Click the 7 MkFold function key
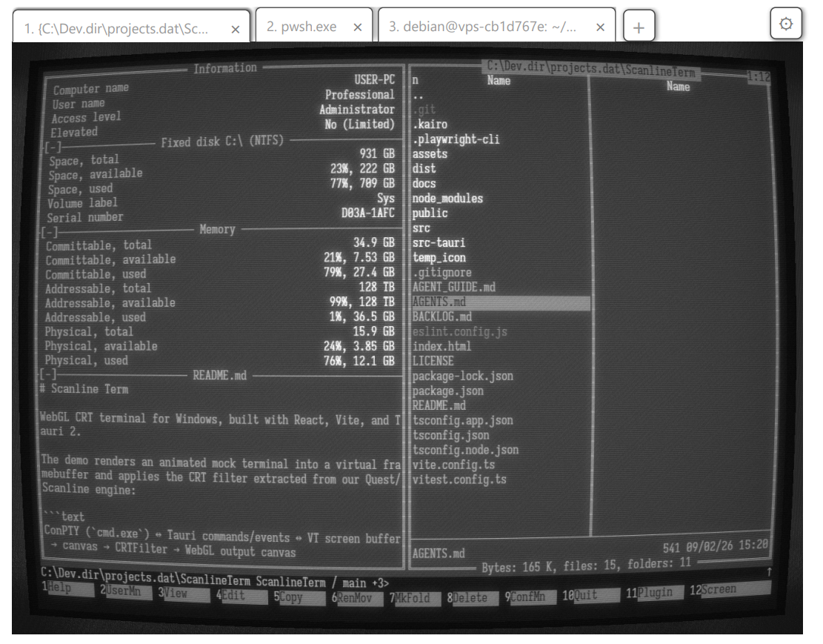Image resolution: width=823 pixels, height=644 pixels. [x=415, y=598]
